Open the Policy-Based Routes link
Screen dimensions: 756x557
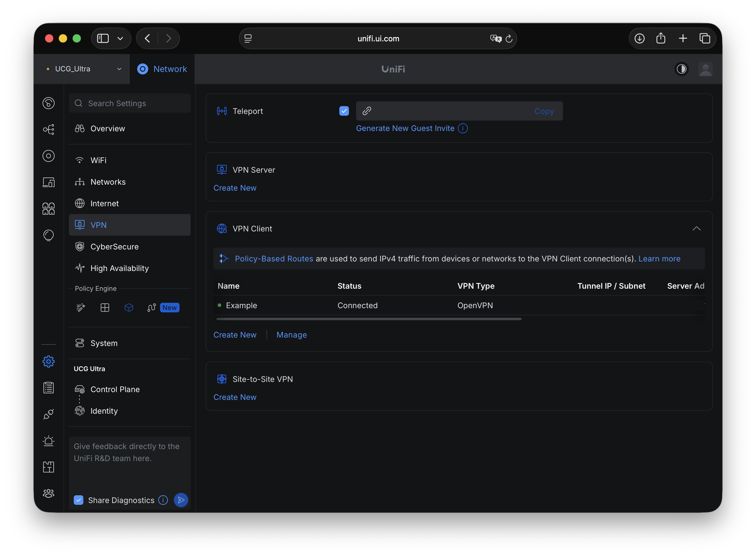(x=274, y=259)
